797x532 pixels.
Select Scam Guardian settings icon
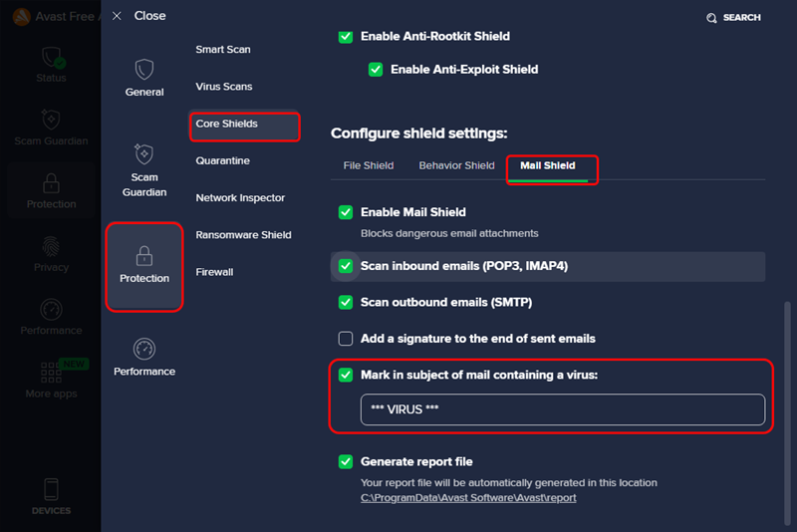click(x=143, y=154)
